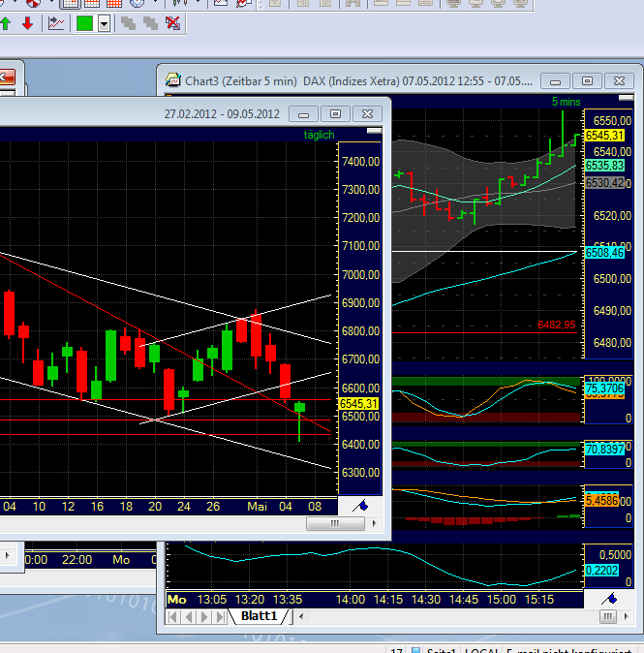Click the 70,8397 indicator value
Viewport: 644px width, 653px height.
pos(605,449)
